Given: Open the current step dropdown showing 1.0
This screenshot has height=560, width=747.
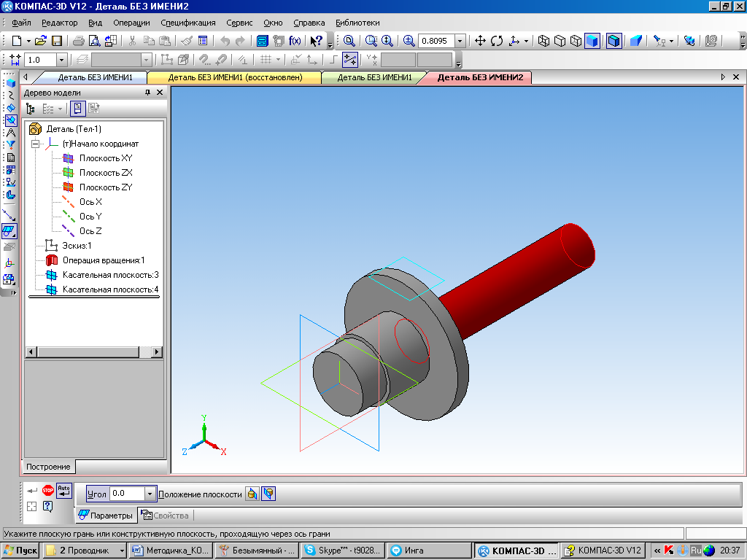Looking at the screenshot, I should [x=61, y=60].
